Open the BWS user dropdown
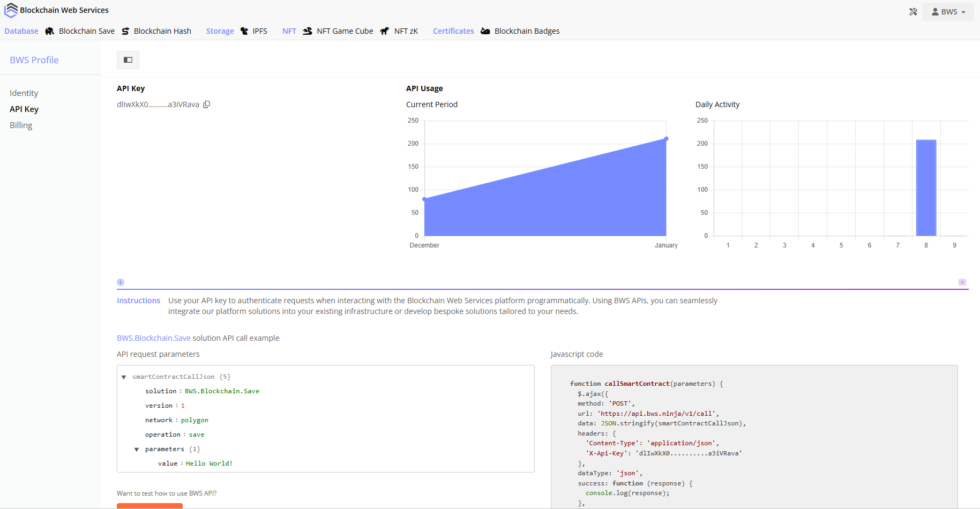The width and height of the screenshot is (980, 509). pos(948,12)
